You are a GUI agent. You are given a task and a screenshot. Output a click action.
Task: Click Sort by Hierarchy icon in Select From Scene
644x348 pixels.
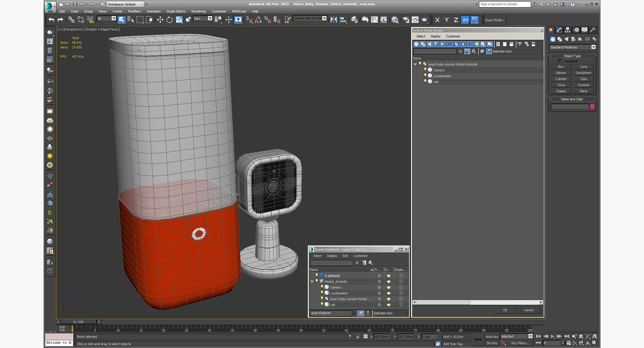(489, 51)
